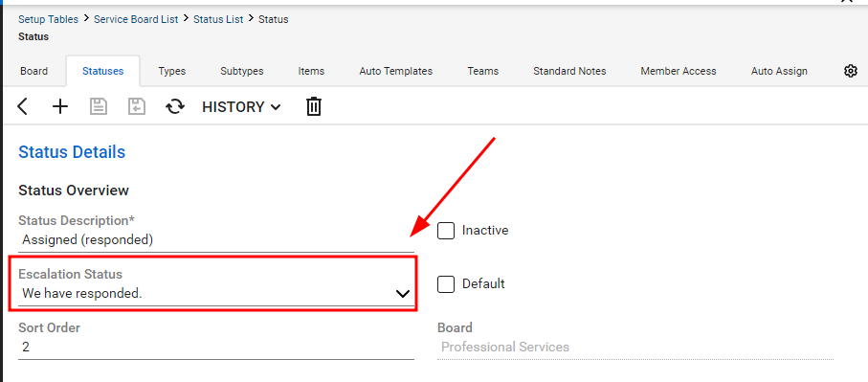This screenshot has height=382, width=868.
Task: Focus the Sort Order input field
Action: tap(216, 348)
